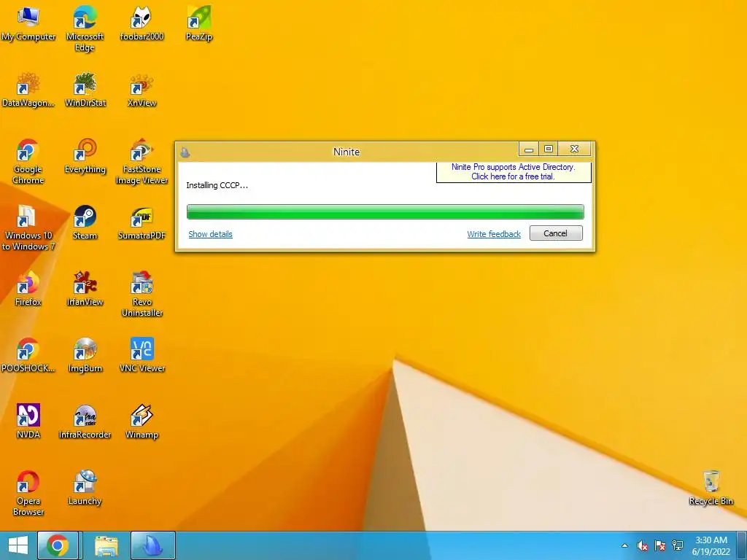Select Windows 10 to Windows 7 shortcut
This screenshot has height=560, width=747.
(28, 227)
